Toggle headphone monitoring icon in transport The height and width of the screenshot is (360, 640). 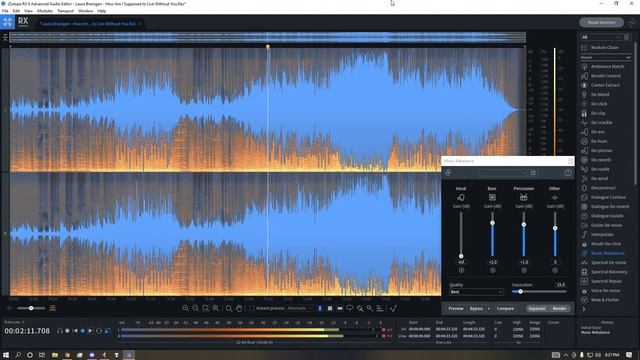tap(60, 331)
